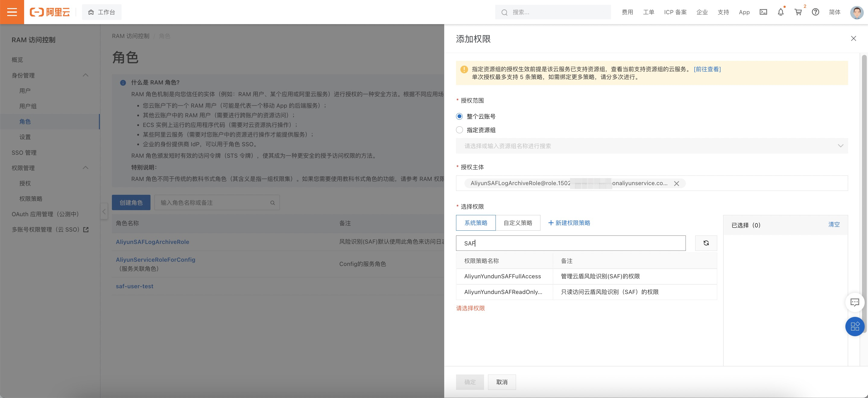
Task: Click the 前往查看 link
Action: (707, 69)
